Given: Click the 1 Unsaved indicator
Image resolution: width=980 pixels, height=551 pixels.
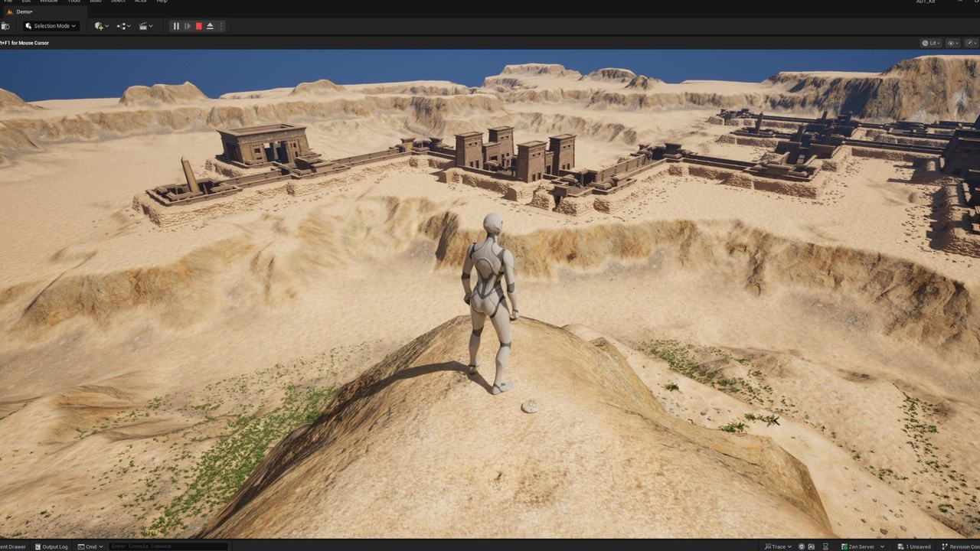Looking at the screenshot, I should pyautogui.click(x=914, y=546).
